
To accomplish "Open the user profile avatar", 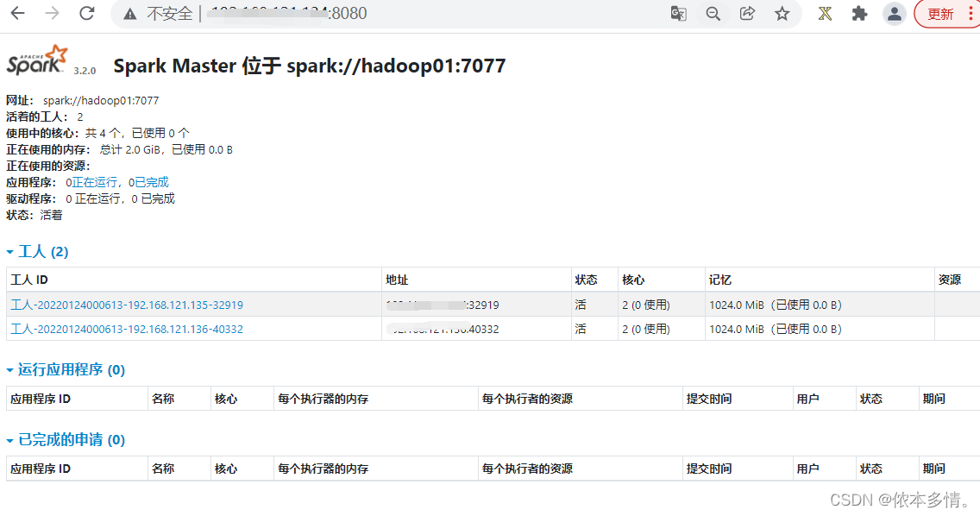I will pyautogui.click(x=895, y=13).
